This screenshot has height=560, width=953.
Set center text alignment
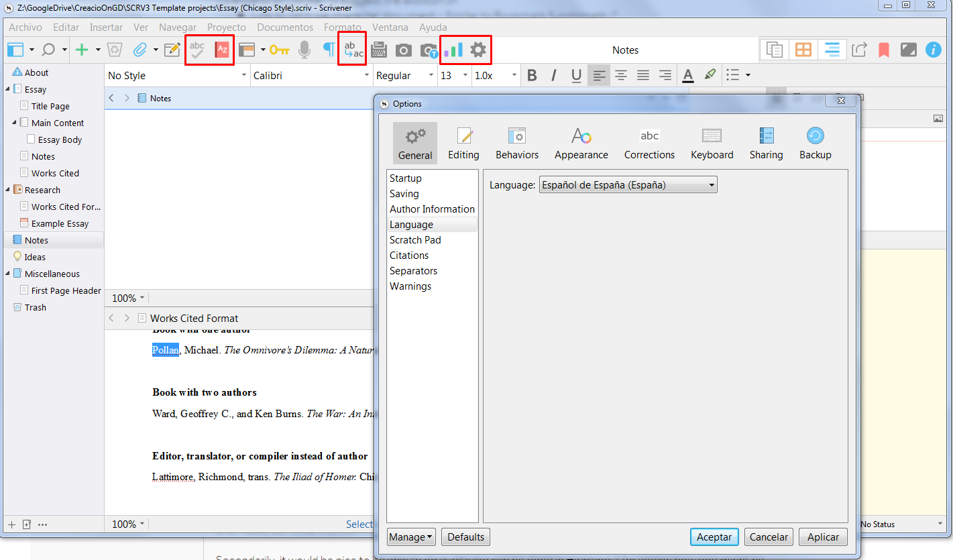(x=621, y=76)
